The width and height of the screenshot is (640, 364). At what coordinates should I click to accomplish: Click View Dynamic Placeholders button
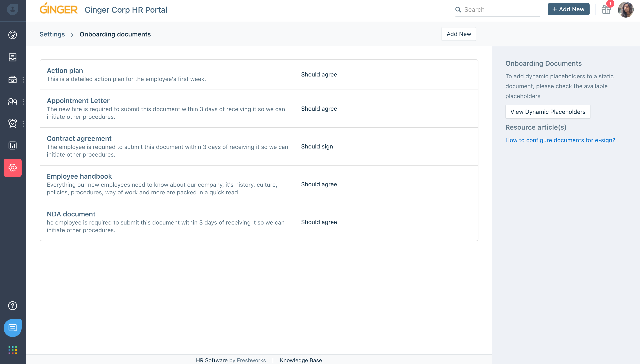(548, 112)
